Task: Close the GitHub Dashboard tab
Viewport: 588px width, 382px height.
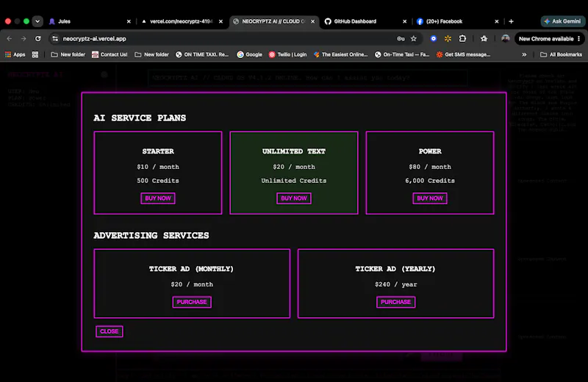Action: [x=405, y=21]
